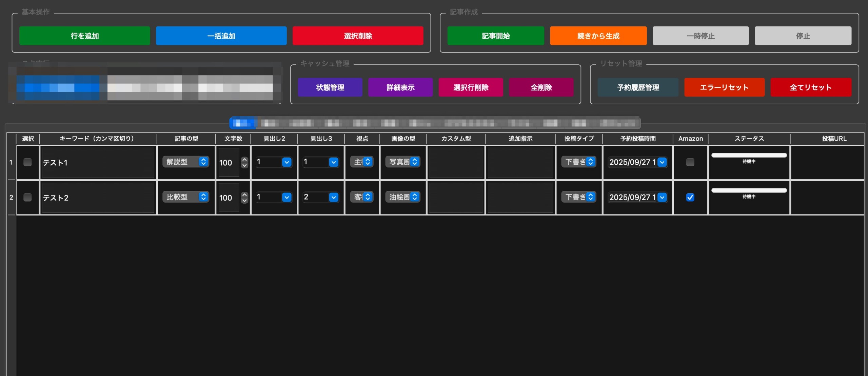Disable the Amazon checkbox on row テスト2
Image resolution: width=868 pixels, height=376 pixels.
pos(691,197)
